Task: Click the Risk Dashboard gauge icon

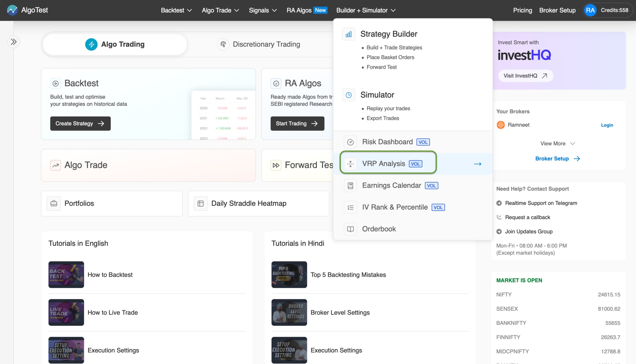Action: [350, 142]
